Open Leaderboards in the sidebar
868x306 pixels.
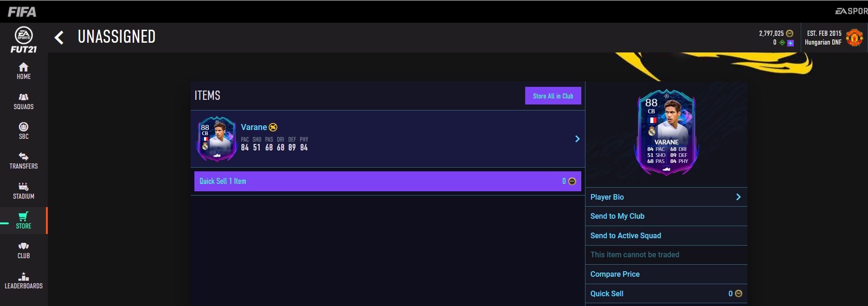coord(24,280)
